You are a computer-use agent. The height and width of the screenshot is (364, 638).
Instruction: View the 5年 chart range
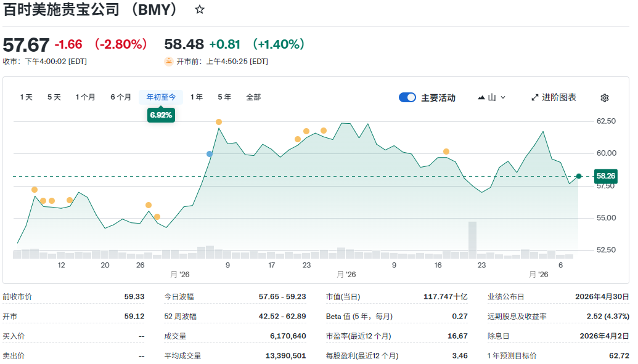coord(223,97)
